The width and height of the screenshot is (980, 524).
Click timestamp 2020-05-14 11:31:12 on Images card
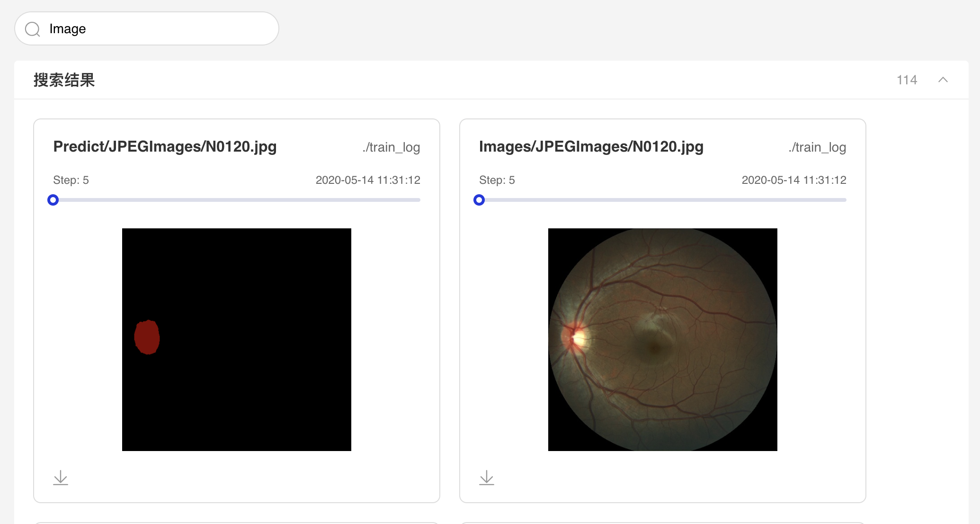click(x=794, y=180)
